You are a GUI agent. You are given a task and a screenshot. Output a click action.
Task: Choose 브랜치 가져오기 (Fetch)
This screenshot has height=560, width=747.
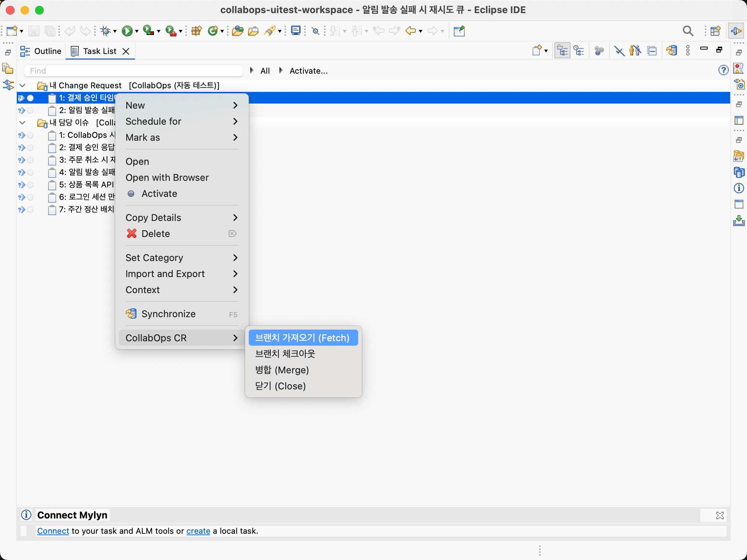pyautogui.click(x=303, y=338)
